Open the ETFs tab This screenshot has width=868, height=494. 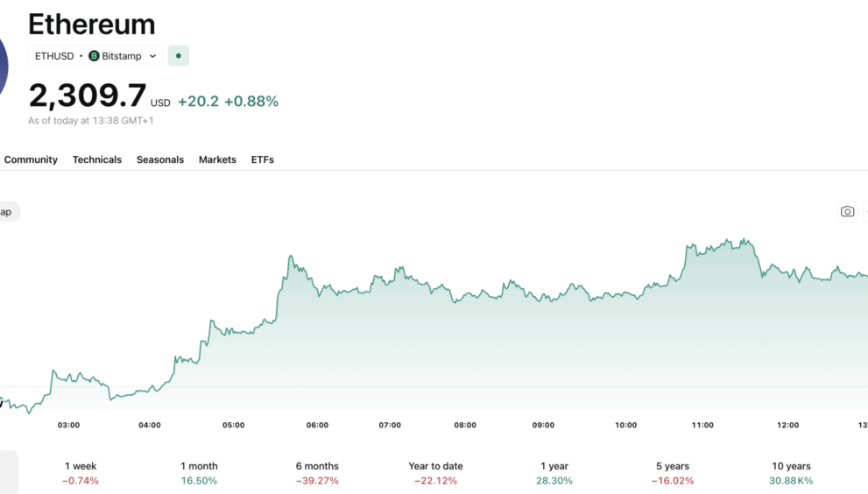263,159
